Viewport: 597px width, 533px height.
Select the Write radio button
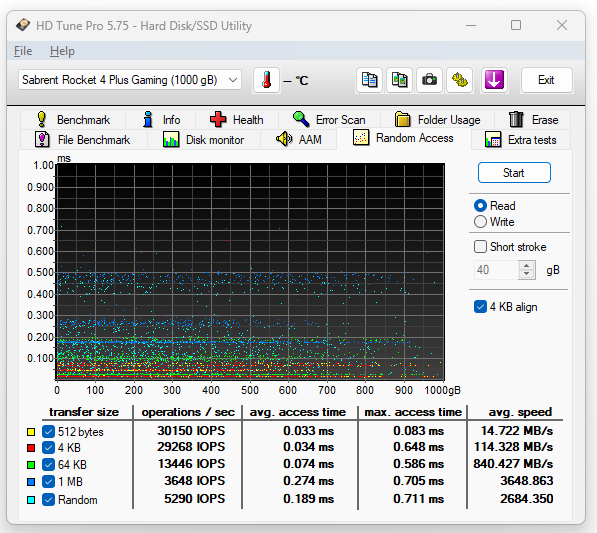(x=480, y=222)
